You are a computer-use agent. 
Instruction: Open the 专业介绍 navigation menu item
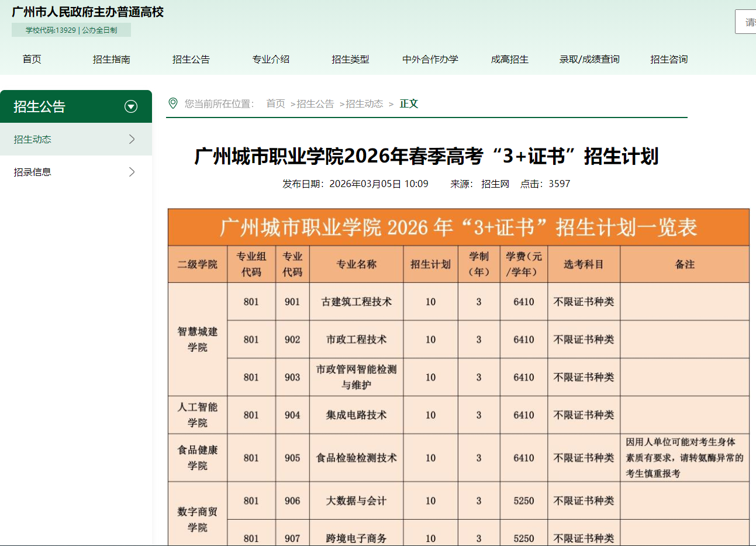271,59
